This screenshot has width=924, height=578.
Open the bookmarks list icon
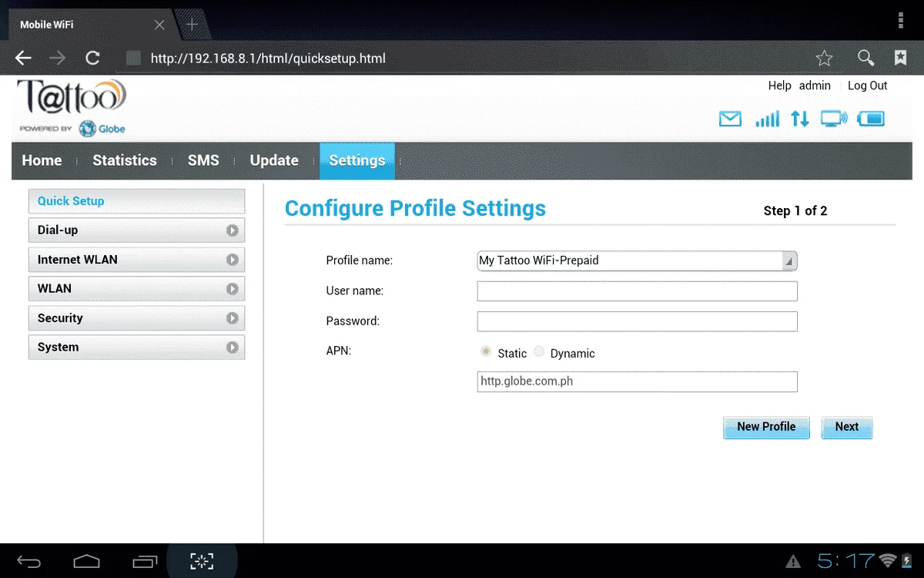tap(900, 58)
